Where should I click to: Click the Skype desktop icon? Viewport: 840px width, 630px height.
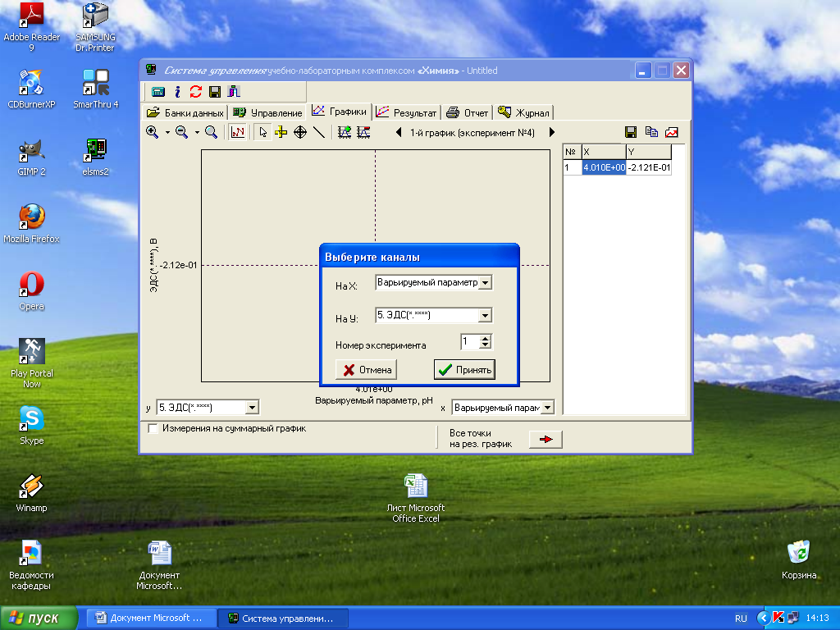tap(32, 426)
